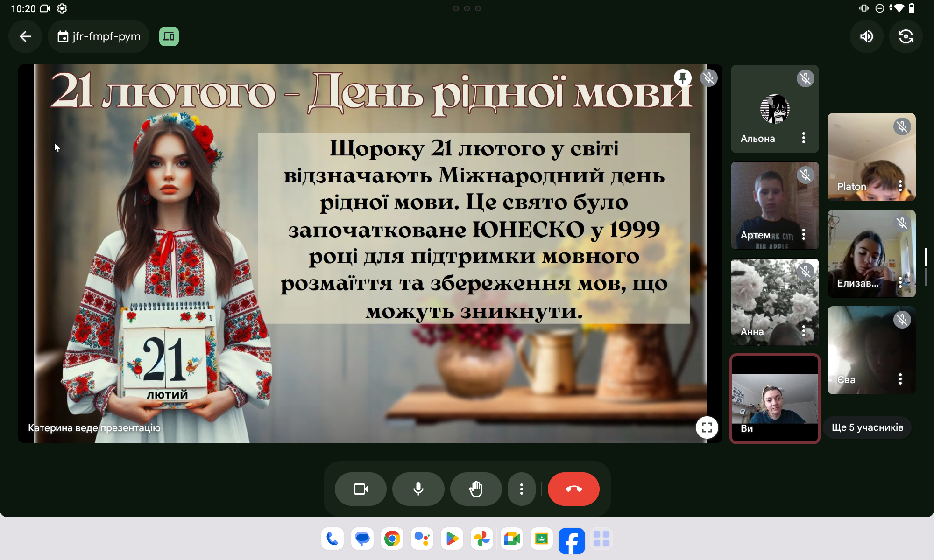Open more options in the call controls
The width and height of the screenshot is (934, 560).
[521, 489]
